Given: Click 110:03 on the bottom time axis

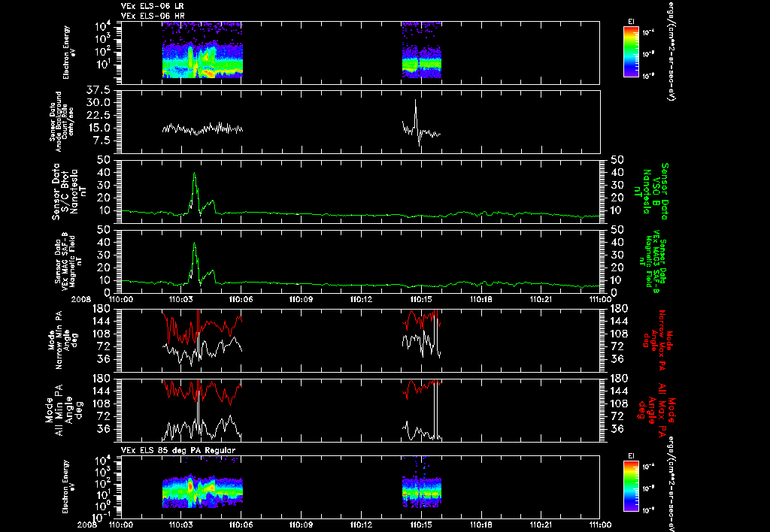Looking at the screenshot, I should [181, 524].
